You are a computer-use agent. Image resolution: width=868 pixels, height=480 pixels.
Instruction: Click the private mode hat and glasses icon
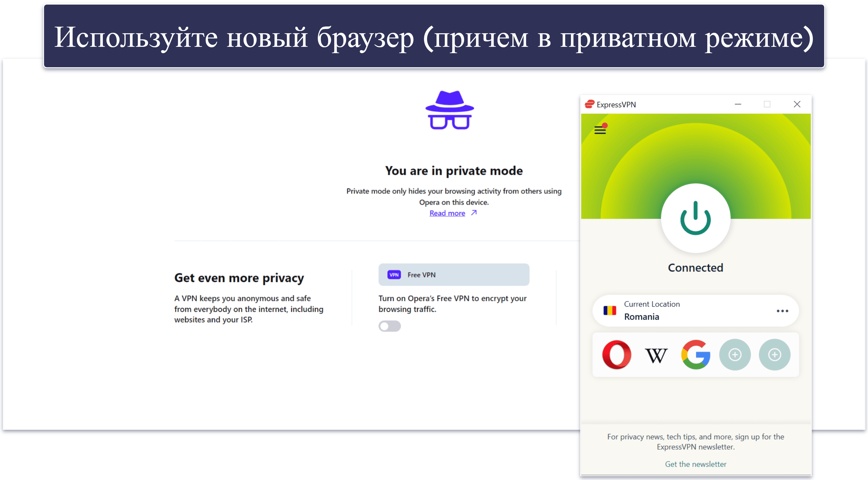[x=449, y=110]
